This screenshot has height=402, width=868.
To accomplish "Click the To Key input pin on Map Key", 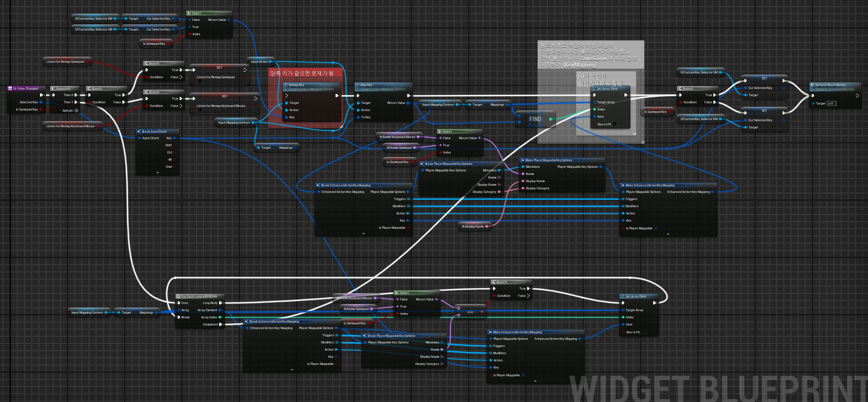I will point(358,117).
